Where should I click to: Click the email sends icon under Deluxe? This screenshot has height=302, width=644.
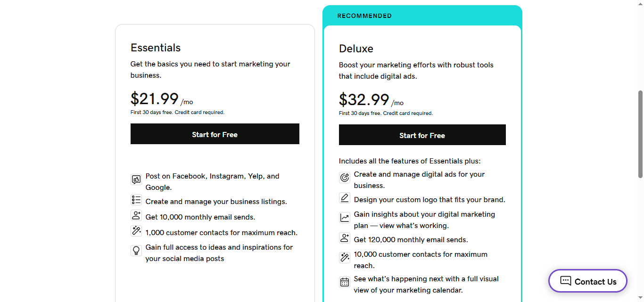344,238
